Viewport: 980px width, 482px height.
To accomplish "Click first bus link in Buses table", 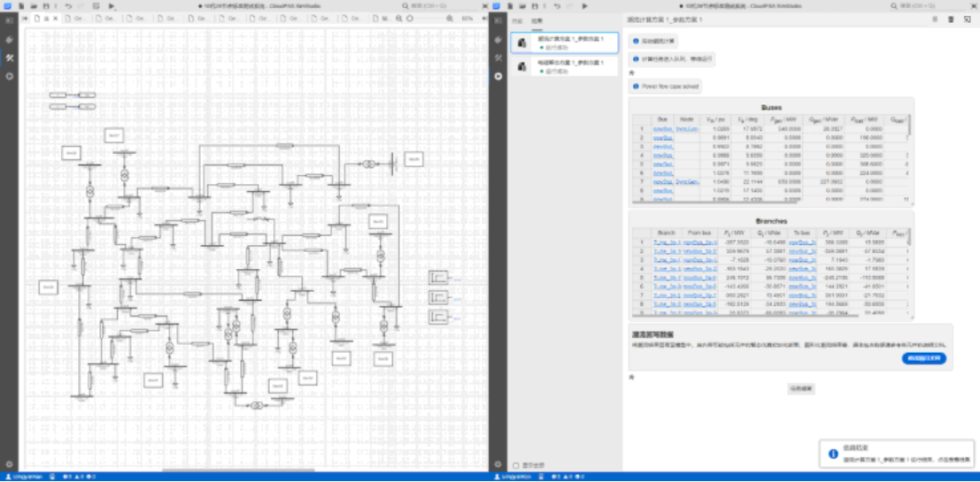I will click(662, 128).
